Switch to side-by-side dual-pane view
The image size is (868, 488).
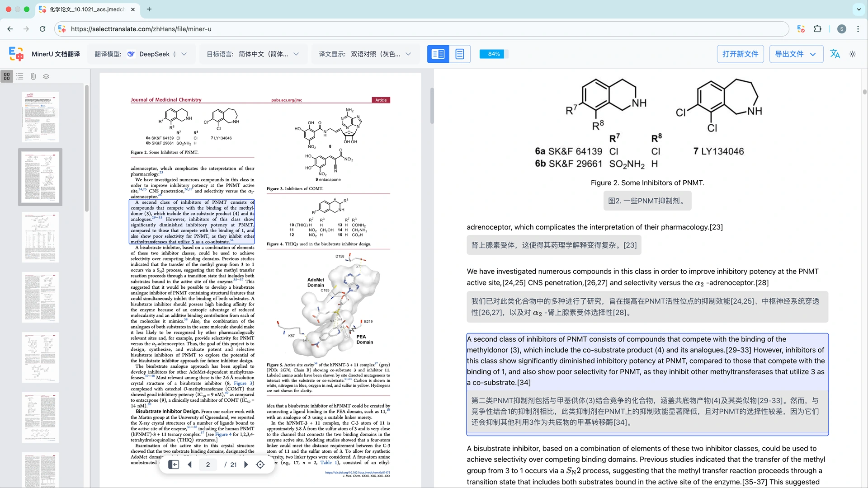[438, 54]
